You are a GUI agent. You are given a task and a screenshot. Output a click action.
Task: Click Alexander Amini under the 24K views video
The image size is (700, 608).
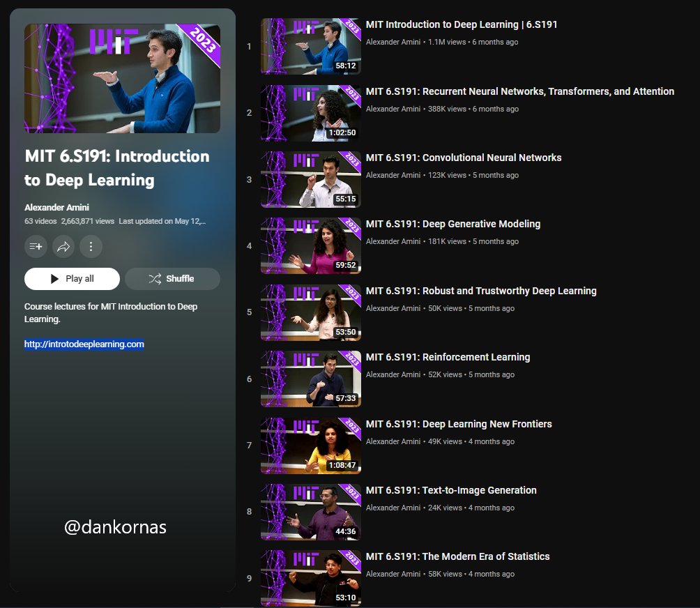pyautogui.click(x=393, y=508)
